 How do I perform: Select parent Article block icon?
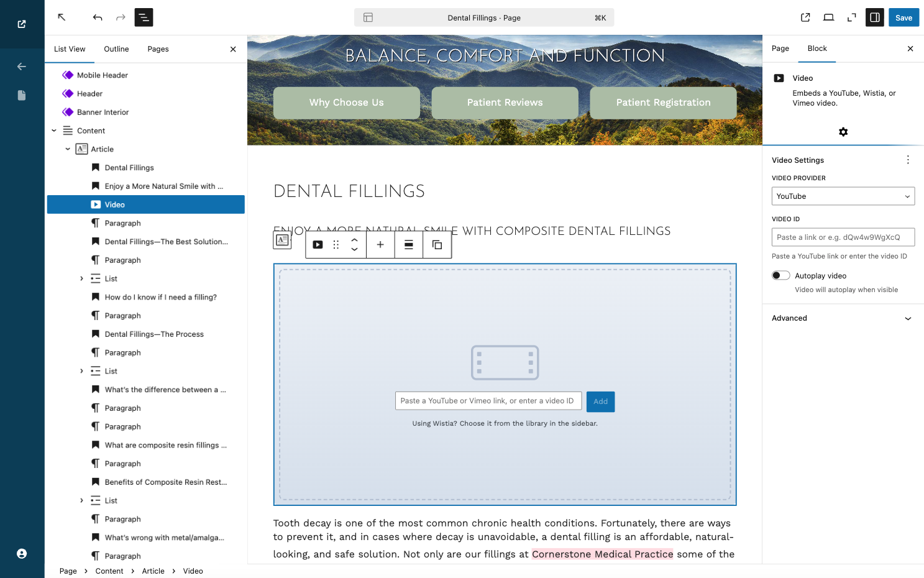click(x=282, y=240)
